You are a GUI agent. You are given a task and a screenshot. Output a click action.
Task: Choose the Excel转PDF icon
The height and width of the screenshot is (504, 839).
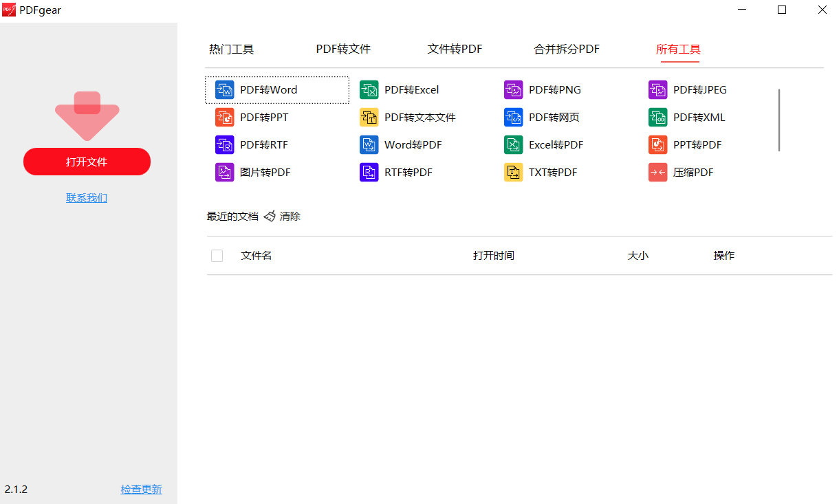tap(514, 145)
